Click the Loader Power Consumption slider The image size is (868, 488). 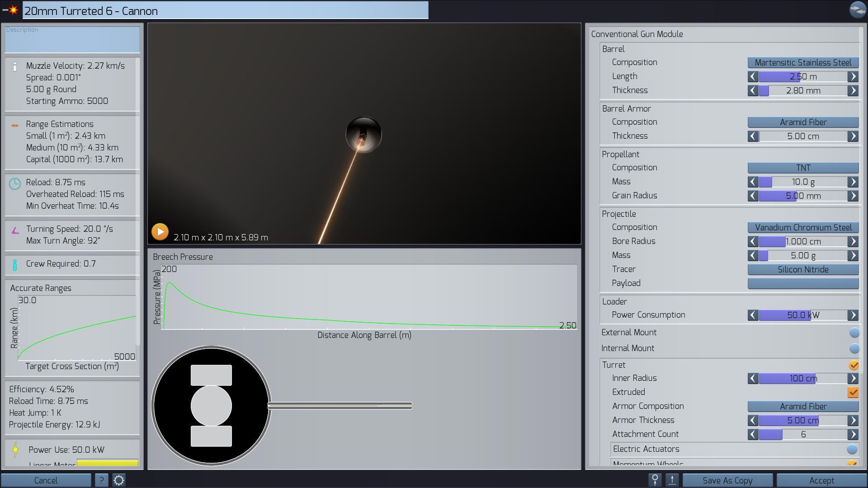tap(803, 315)
